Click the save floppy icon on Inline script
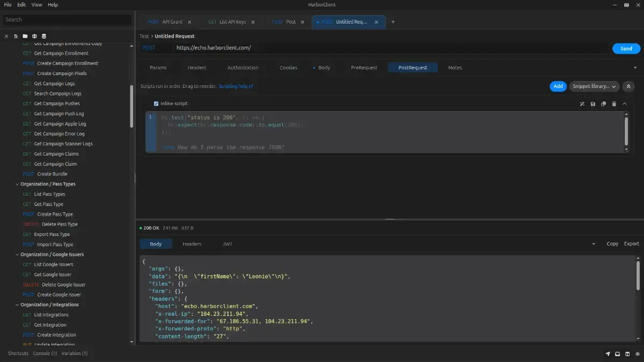 click(593, 104)
